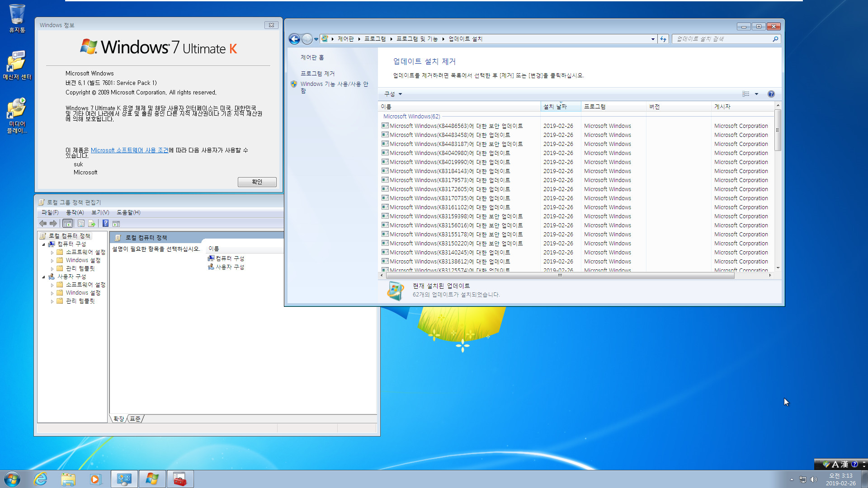
Task: Sort updates by 게시자 column header
Action: click(x=743, y=107)
